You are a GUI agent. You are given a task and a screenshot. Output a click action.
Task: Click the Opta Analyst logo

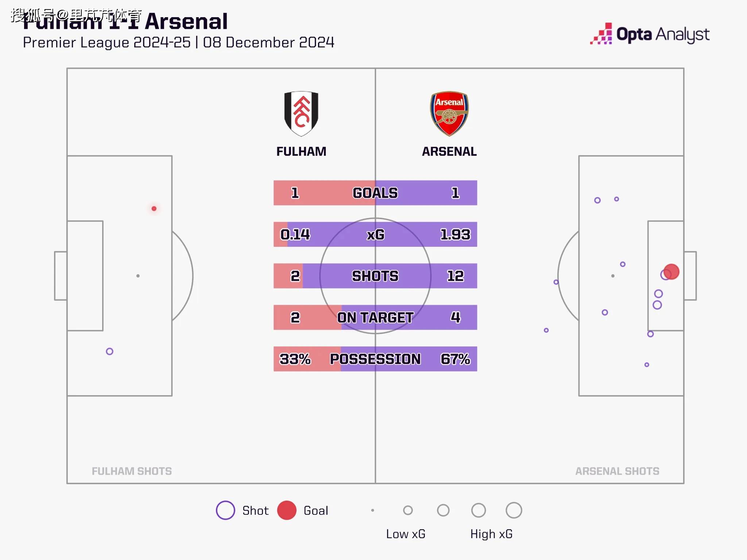tap(650, 35)
